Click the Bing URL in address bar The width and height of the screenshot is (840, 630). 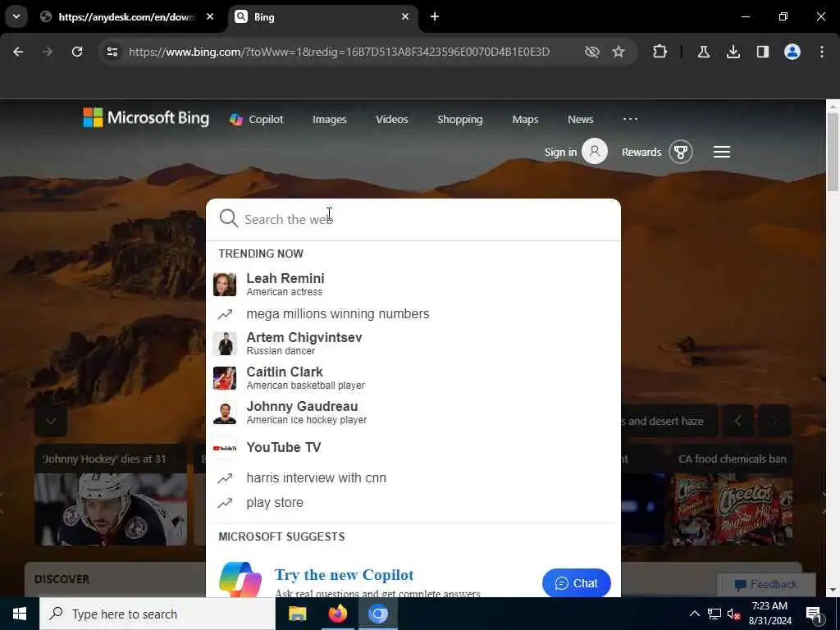(x=339, y=52)
